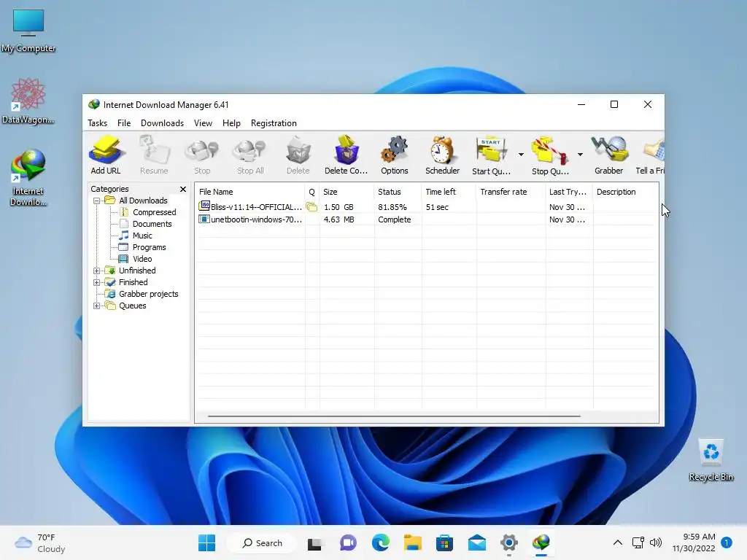Open Microsoft Store from the taskbar
747x560 pixels.
click(444, 542)
